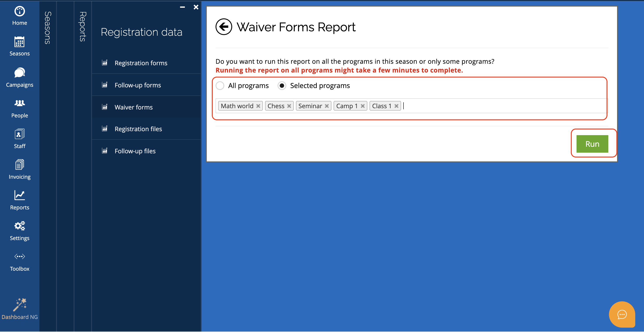
Task: Launch Dashboard NG magic wand icon
Action: (x=19, y=304)
